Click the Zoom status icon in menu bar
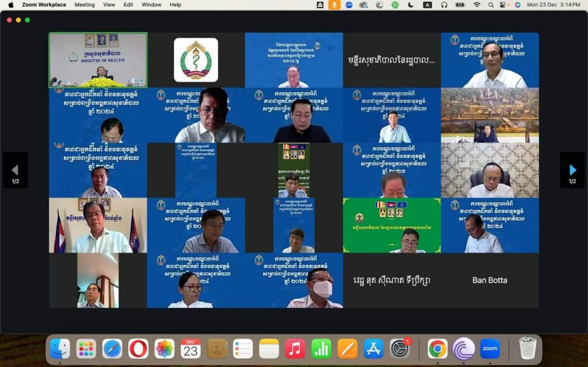 (x=349, y=5)
